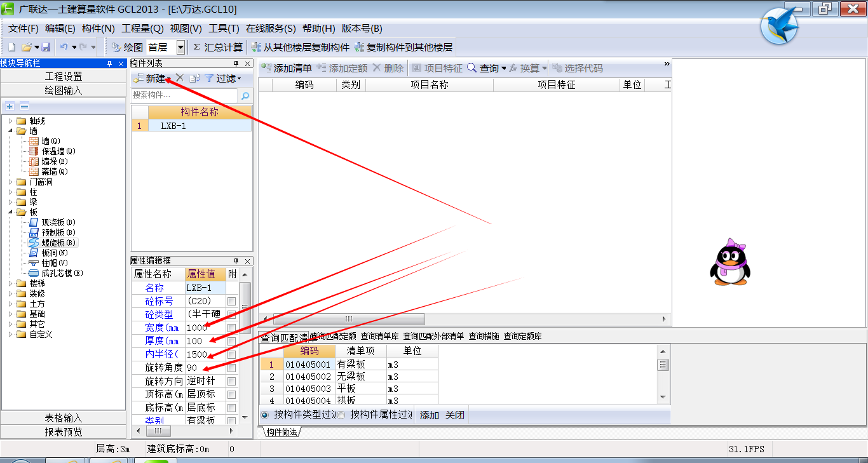The height and width of the screenshot is (463, 868).
Task: Select 成孔芯模(E) tree item
Action: 56,273
